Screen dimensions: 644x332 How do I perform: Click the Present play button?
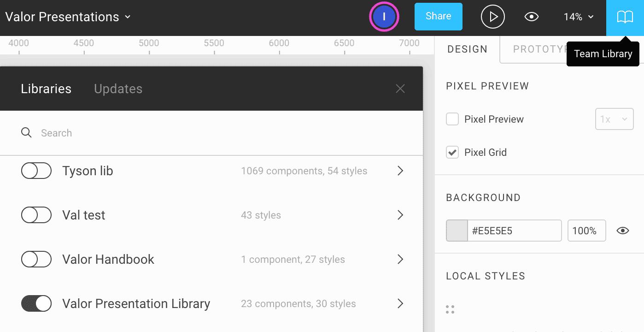click(493, 17)
